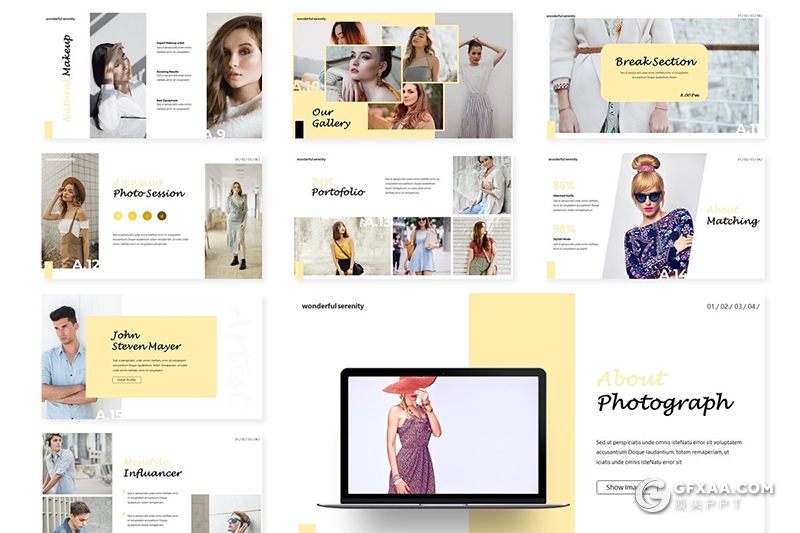This screenshot has width=800, height=533.
Task: Click the Amazing Photo Session heading
Action: (x=148, y=188)
